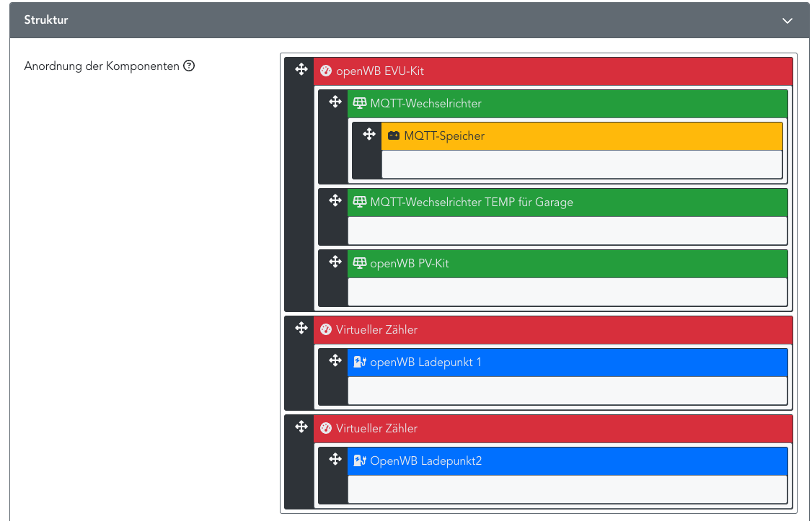The width and height of the screenshot is (812, 521).
Task: Grab move handle of OpenWB Ladepunkt2
Action: pos(335,459)
